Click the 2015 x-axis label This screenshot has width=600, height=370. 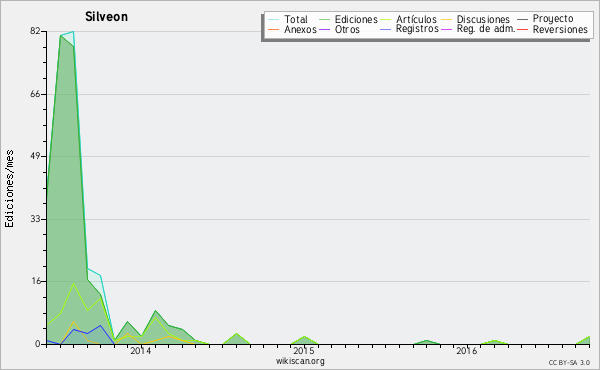tap(303, 351)
